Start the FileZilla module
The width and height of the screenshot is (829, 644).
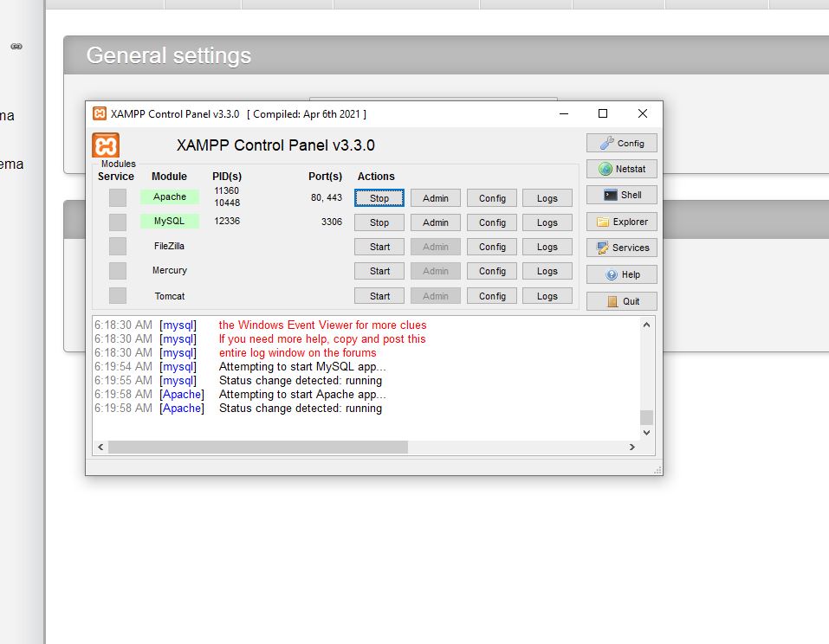(x=379, y=247)
